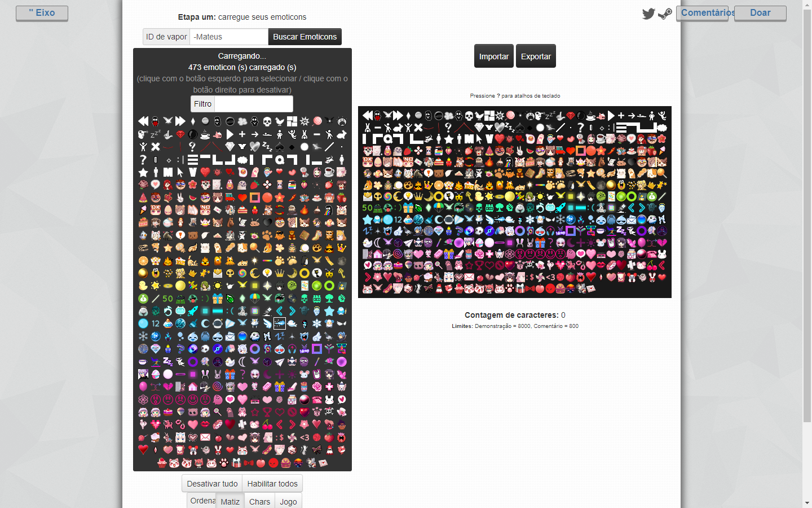Screen dimensions: 812x508
Task: Choose cyan star emoticon in loaded list
Action: pos(329,311)
